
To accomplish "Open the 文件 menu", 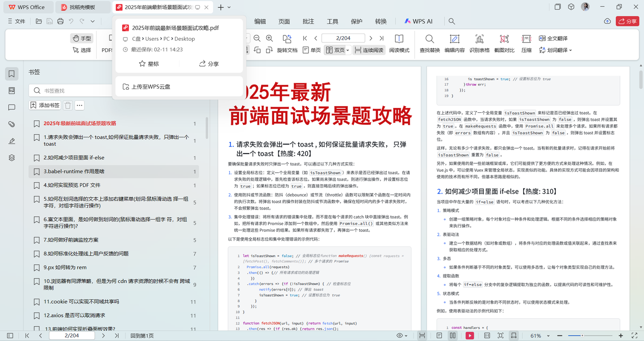I will (x=17, y=21).
